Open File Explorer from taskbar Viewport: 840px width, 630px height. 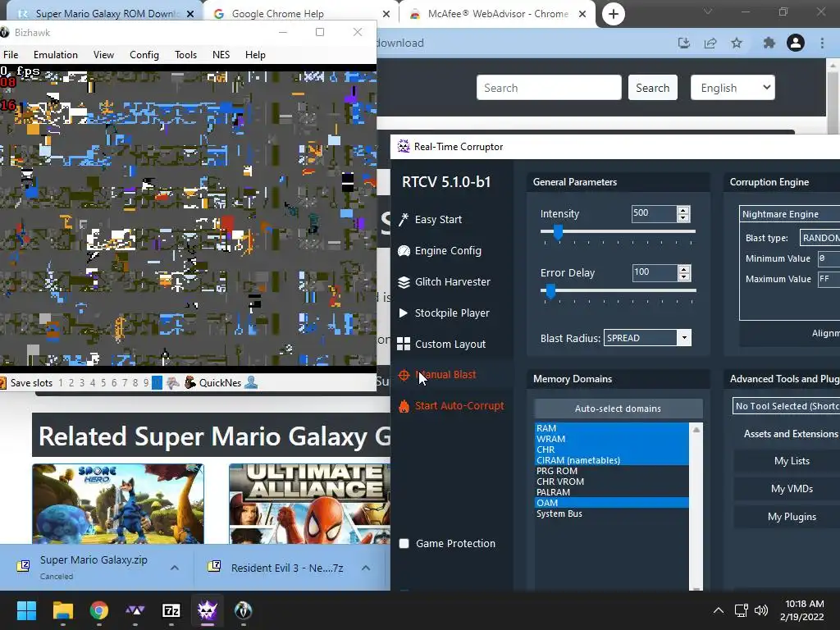[62, 610]
